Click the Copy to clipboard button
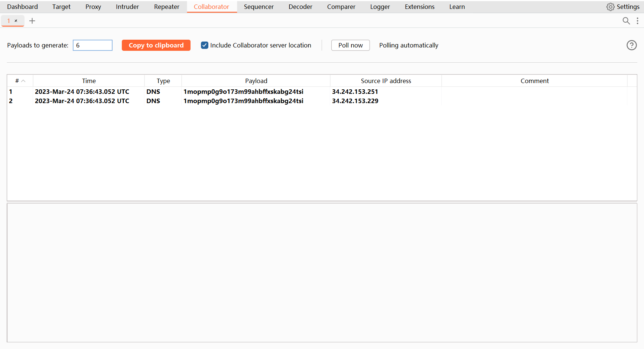This screenshot has width=644, height=349. tap(156, 45)
